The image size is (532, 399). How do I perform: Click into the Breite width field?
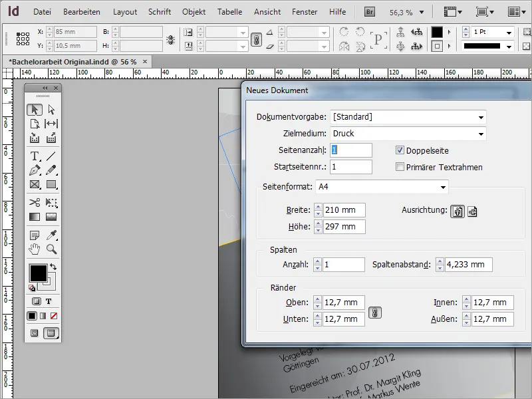point(344,210)
